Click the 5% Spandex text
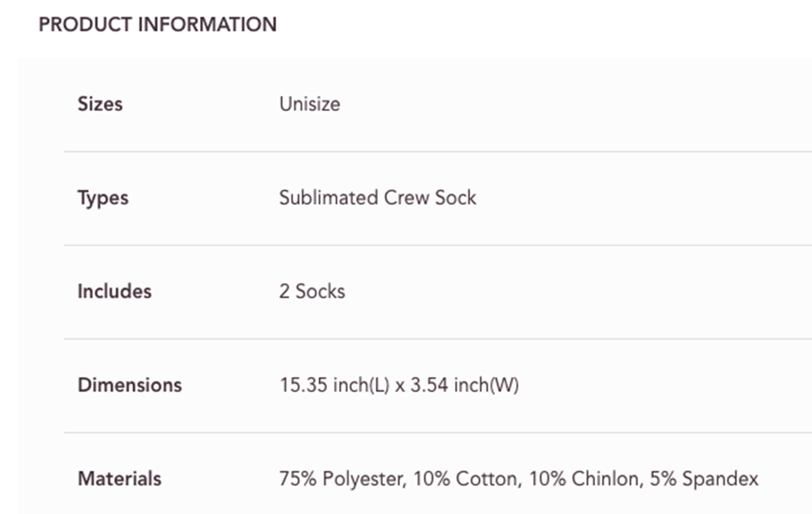 coord(704,479)
